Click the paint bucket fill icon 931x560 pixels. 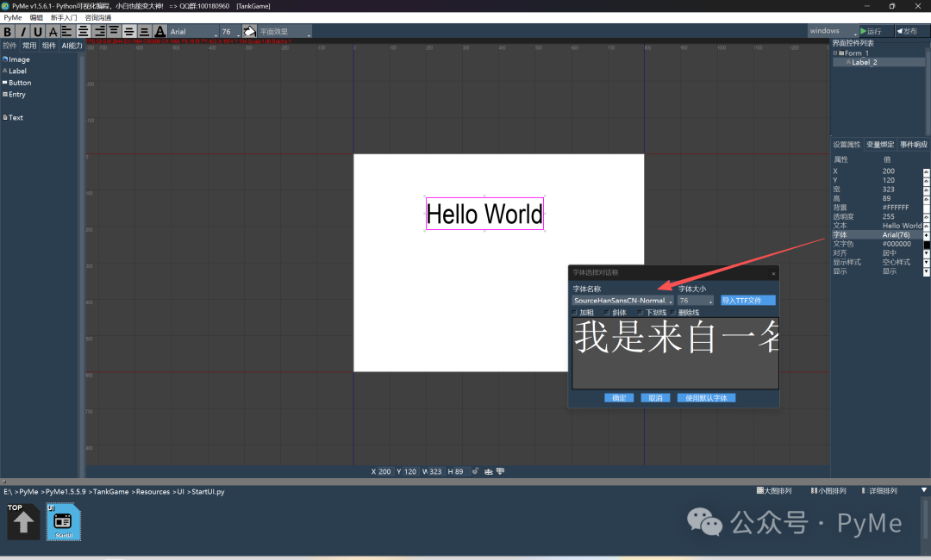pos(249,31)
